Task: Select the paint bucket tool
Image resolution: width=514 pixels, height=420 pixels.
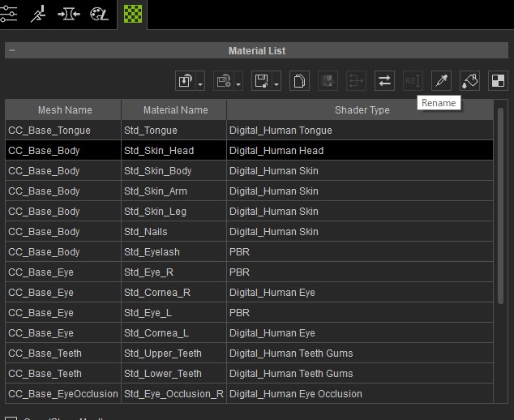Action: click(x=469, y=80)
